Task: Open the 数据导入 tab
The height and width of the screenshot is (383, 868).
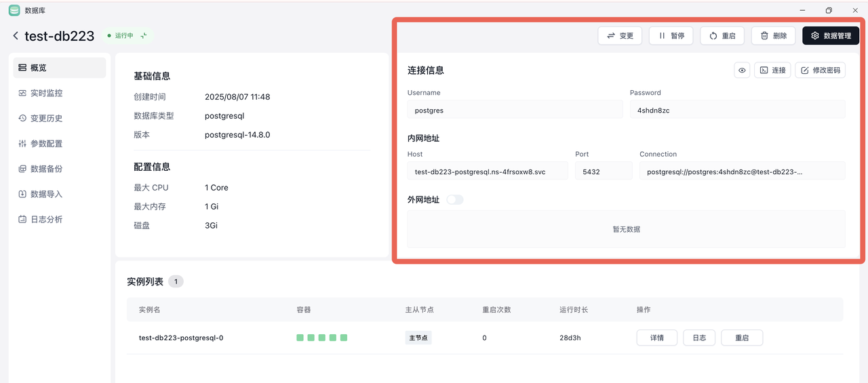Action: 59,194
